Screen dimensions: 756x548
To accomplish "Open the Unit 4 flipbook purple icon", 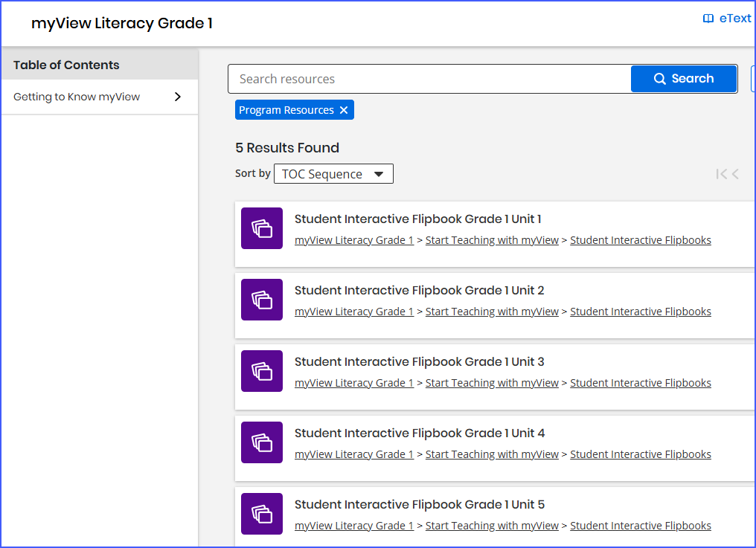I will pos(262,442).
